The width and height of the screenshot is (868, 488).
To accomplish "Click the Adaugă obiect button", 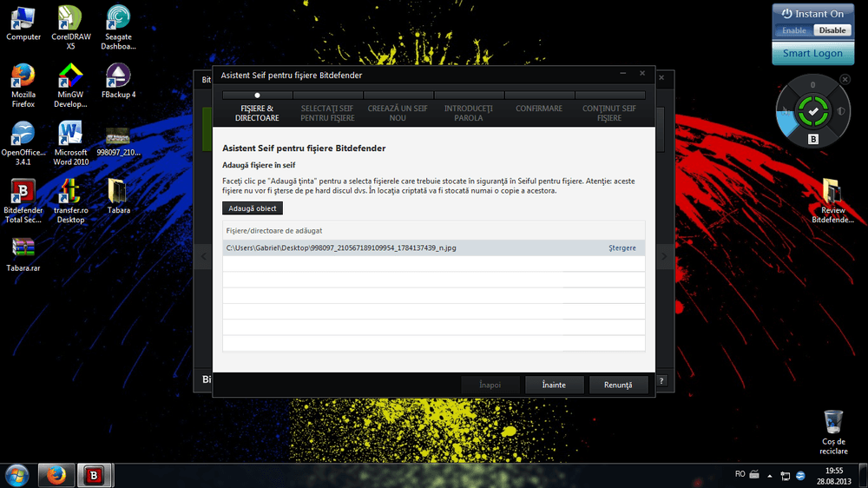I will (253, 208).
